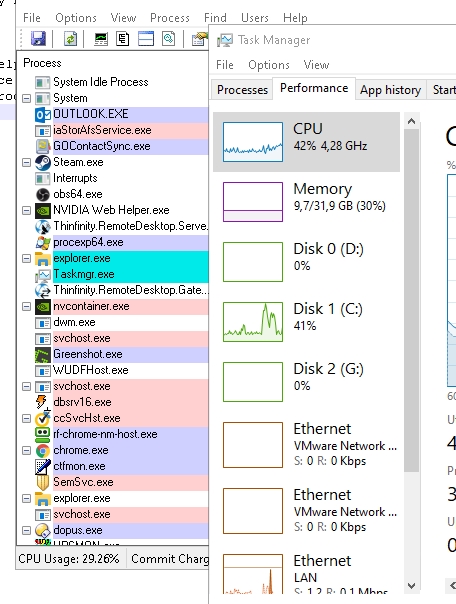The height and width of the screenshot is (604, 456).
Task: Click the Task Manager title bar icon
Action: tap(225, 40)
